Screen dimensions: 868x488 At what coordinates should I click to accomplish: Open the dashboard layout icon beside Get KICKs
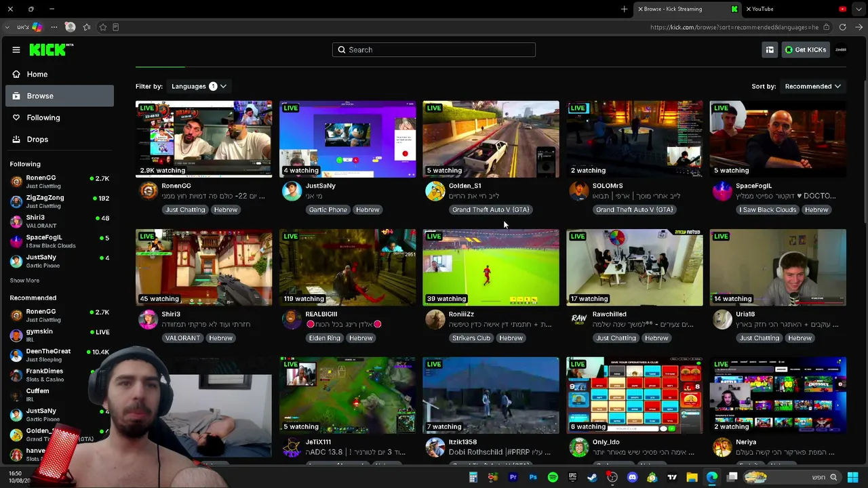[x=770, y=49]
